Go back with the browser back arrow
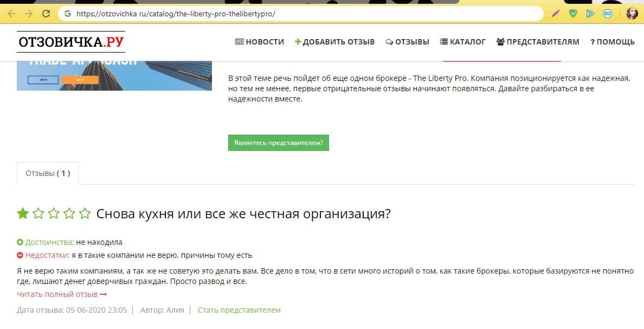The image size is (644, 329). click(11, 14)
